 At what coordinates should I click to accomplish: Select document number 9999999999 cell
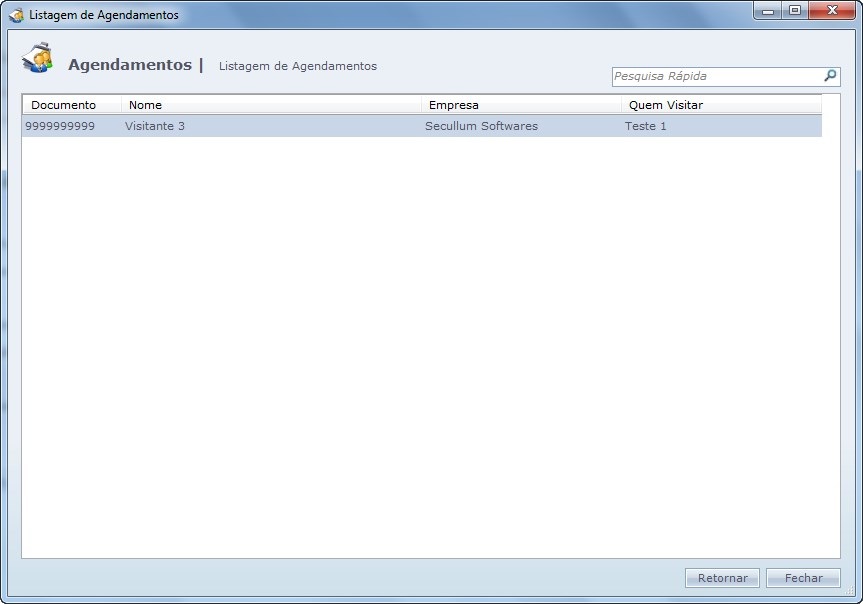[x=60, y=126]
